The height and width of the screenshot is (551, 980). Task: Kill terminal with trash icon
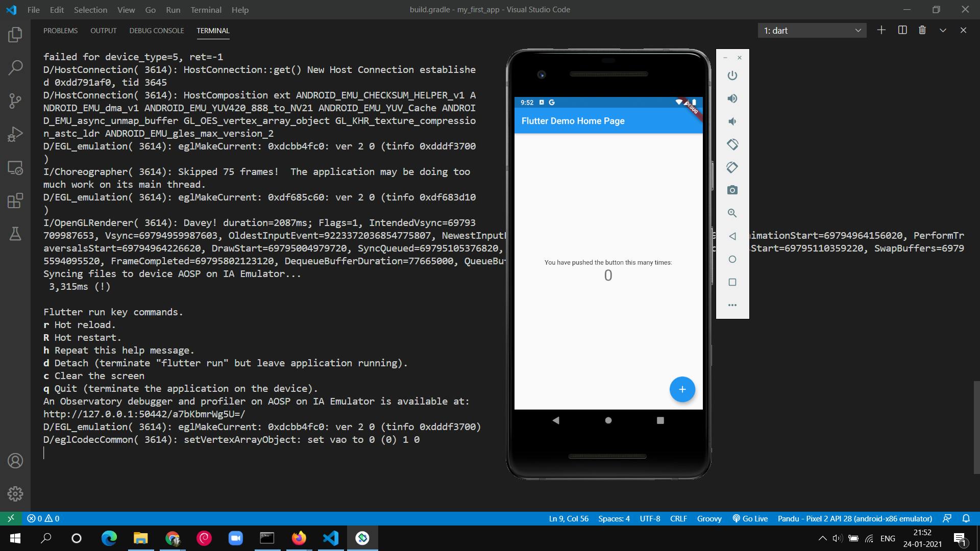tap(922, 30)
